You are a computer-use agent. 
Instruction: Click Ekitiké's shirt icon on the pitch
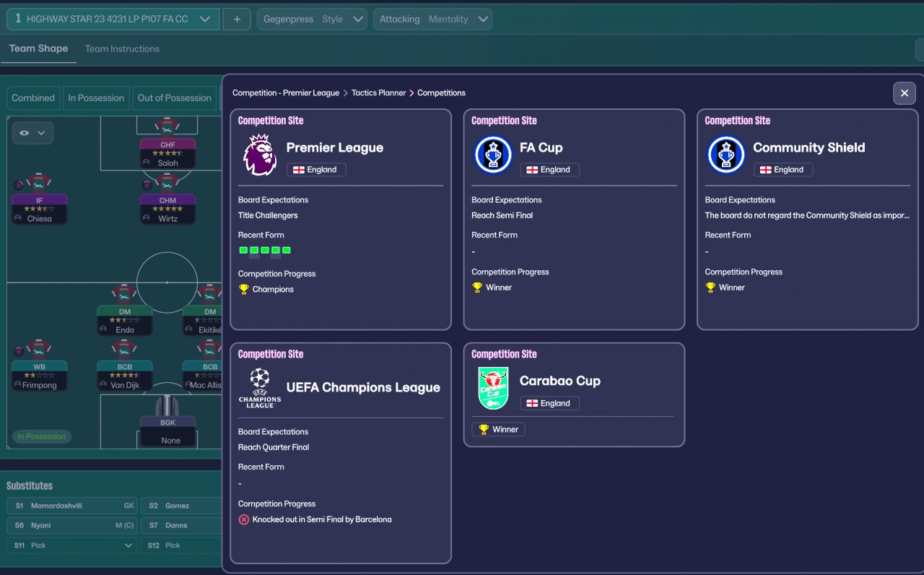click(209, 295)
